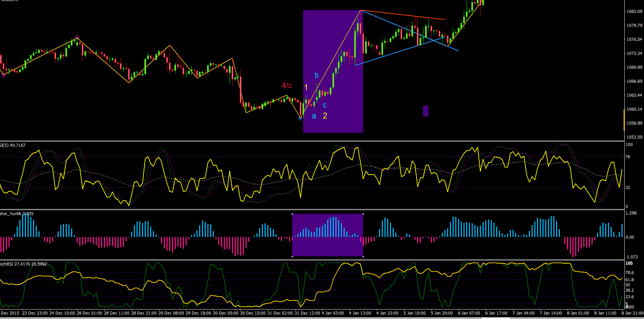
Task: Click the "23 Dec 23:00" time axis label
Action: point(35,313)
